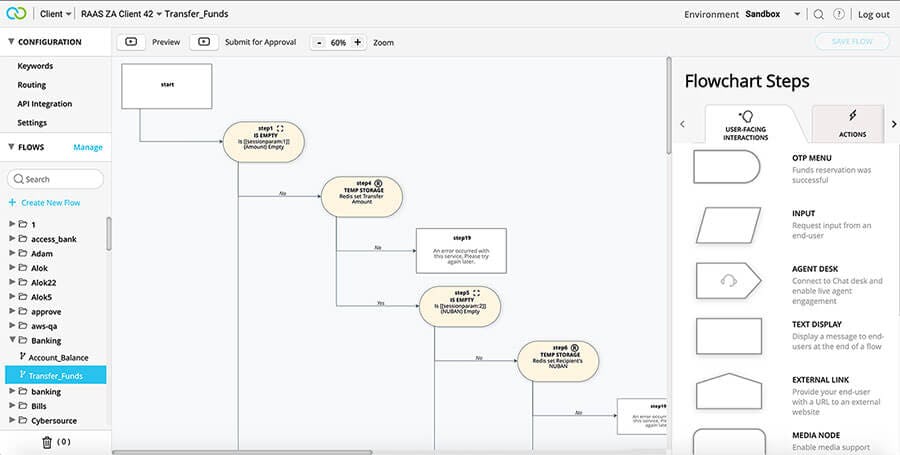Click the flows list vertical scrollbar
Viewport: 900px width, 455px height.
click(x=108, y=234)
